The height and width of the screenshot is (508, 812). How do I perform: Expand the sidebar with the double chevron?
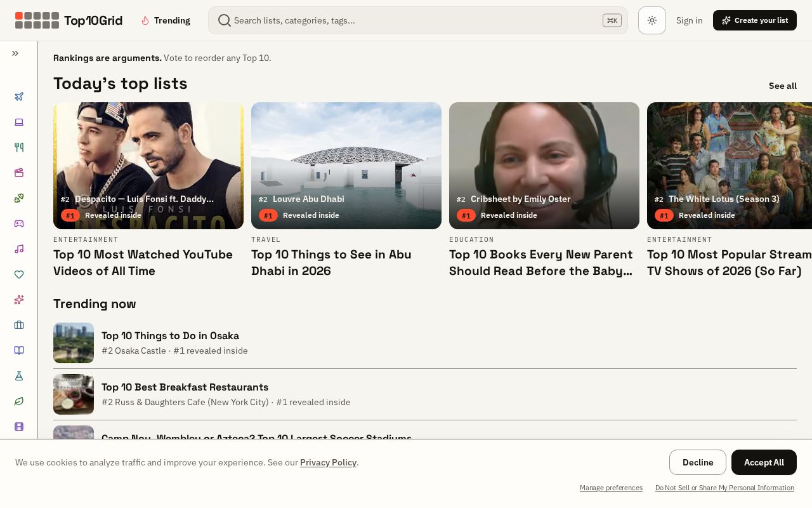pyautogui.click(x=15, y=53)
